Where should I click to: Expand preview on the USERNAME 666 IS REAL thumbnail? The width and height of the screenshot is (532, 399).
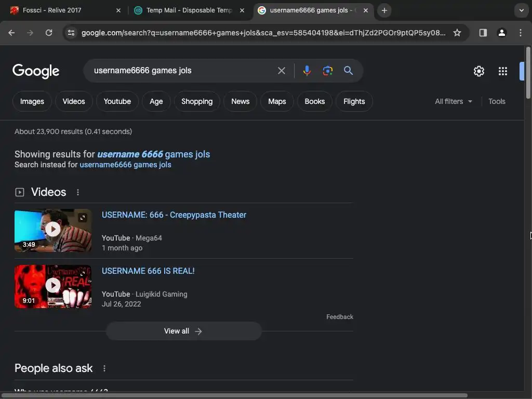point(83,273)
